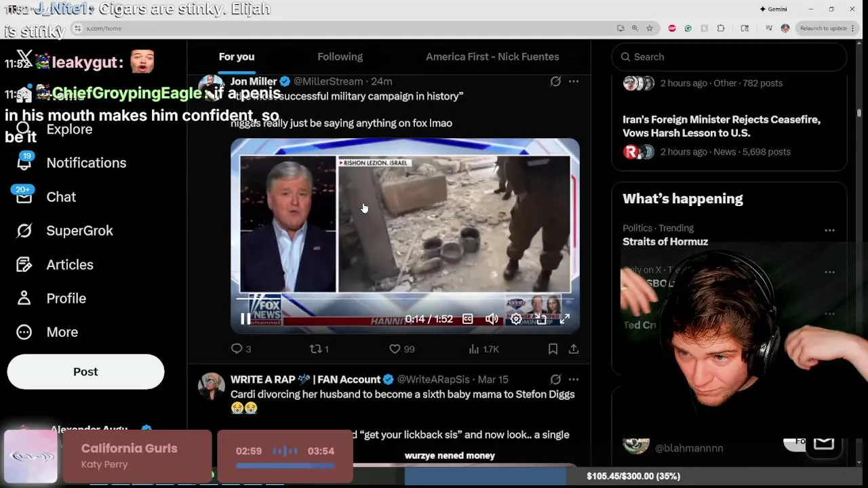This screenshot has width=868, height=488.
Task: Open Straits of Hormuz trending topic
Action: tap(665, 241)
